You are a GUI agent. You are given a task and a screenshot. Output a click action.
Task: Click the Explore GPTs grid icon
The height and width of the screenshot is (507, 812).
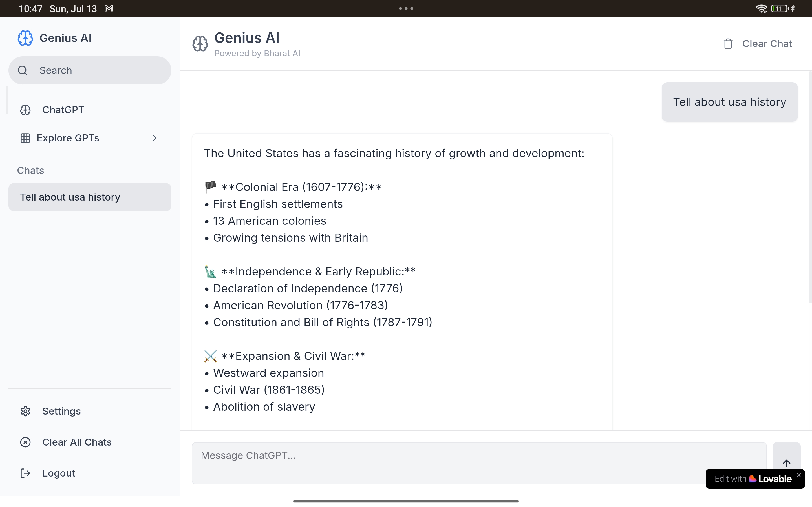[x=25, y=138]
